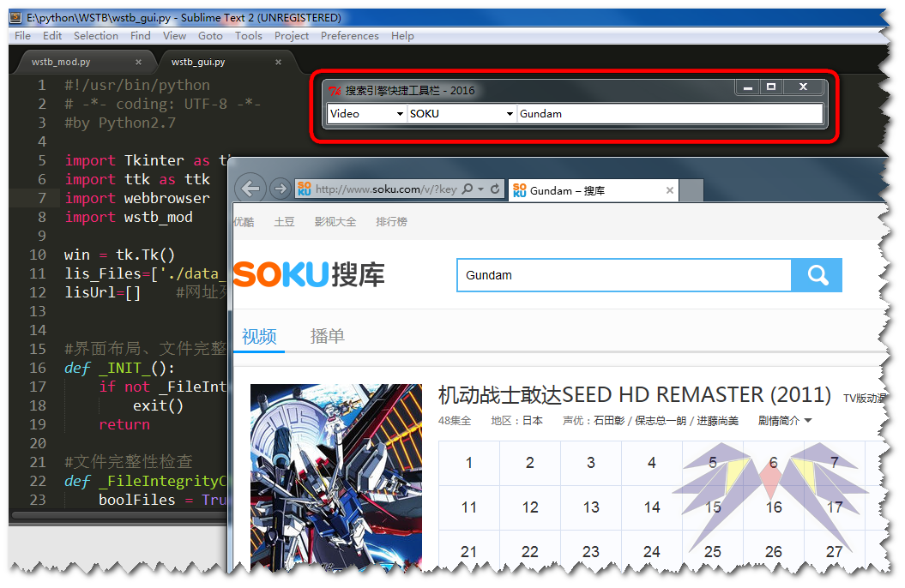This screenshot has width=905, height=588.
Task: Open the 土豆 link in top navigation
Action: (284, 222)
